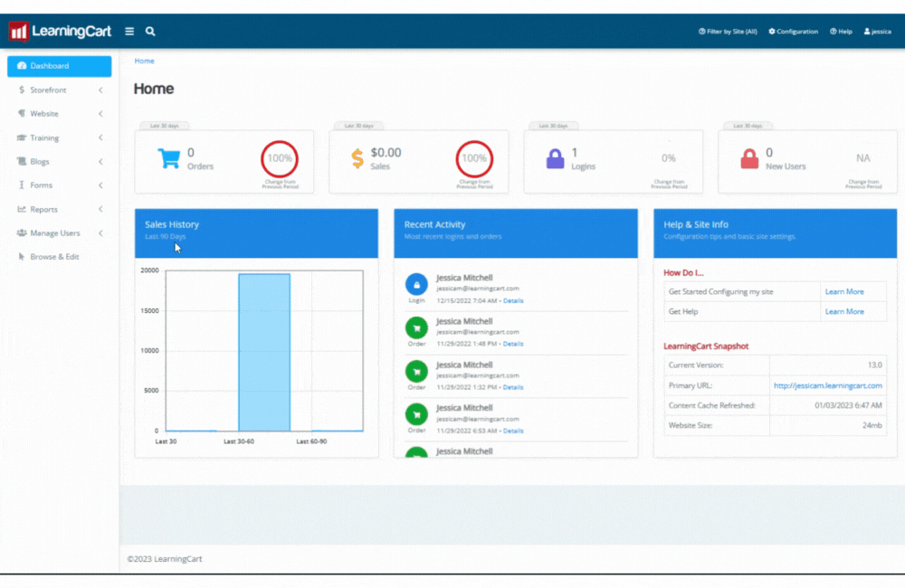Open Details for 11/29/2022 6:53 AM order
This screenshot has width=905, height=588.
(x=513, y=431)
